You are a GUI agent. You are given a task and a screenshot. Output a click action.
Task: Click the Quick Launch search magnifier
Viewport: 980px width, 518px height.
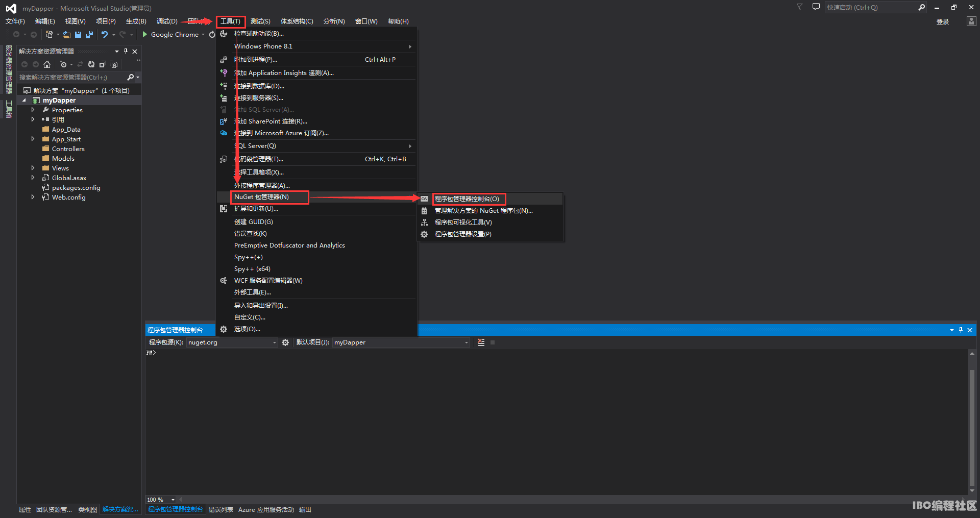tap(921, 7)
